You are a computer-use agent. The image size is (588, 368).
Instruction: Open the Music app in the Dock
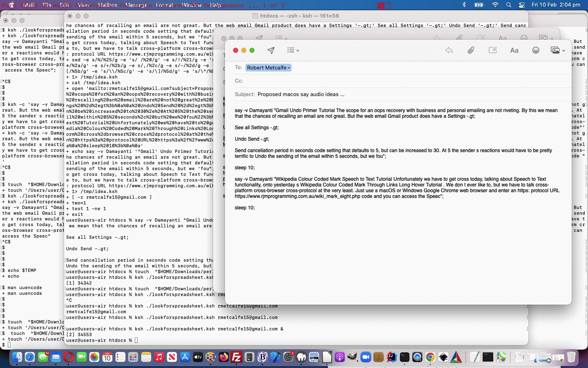click(159, 357)
